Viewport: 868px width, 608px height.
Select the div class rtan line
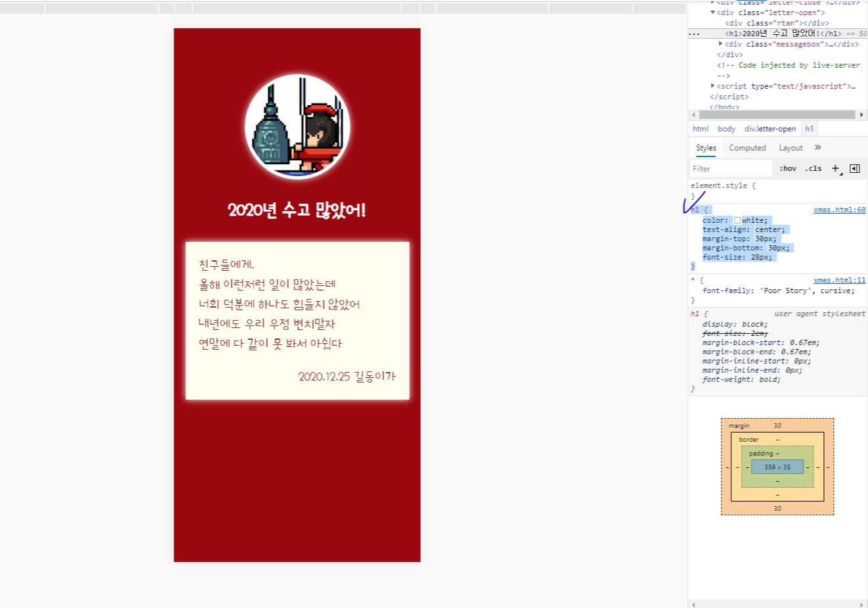[777, 23]
